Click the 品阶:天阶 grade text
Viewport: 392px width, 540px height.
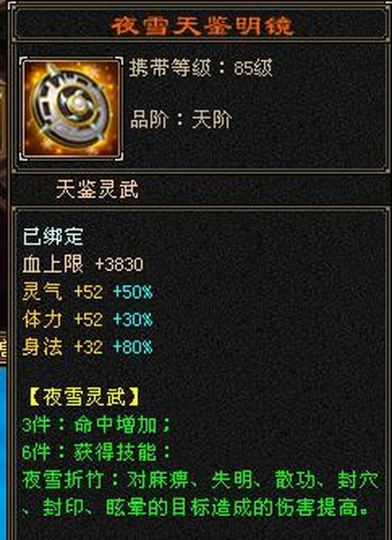[181, 120]
